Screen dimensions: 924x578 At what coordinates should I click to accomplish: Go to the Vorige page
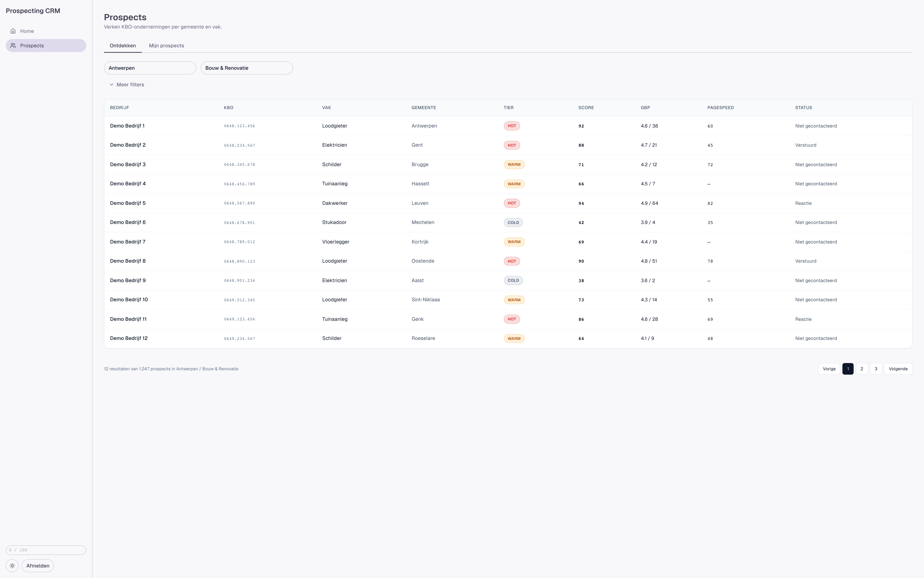click(829, 369)
